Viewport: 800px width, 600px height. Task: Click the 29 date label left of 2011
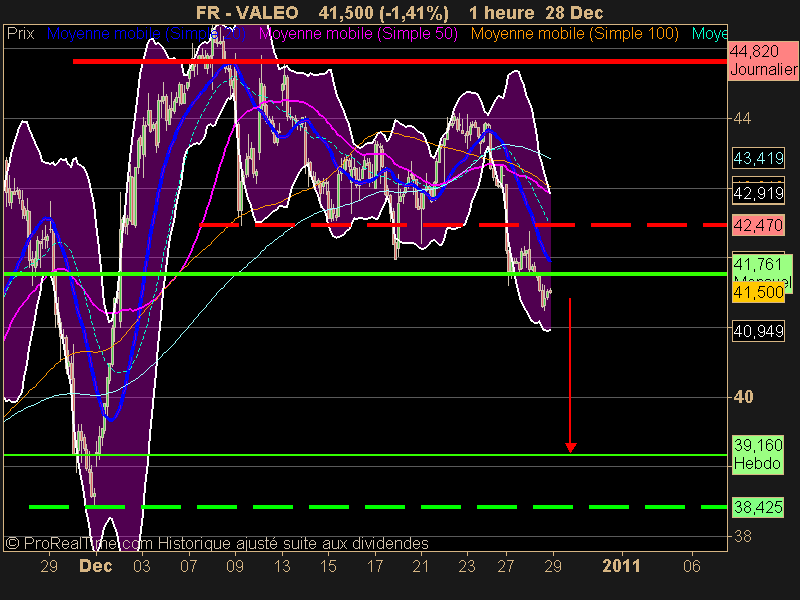553,566
